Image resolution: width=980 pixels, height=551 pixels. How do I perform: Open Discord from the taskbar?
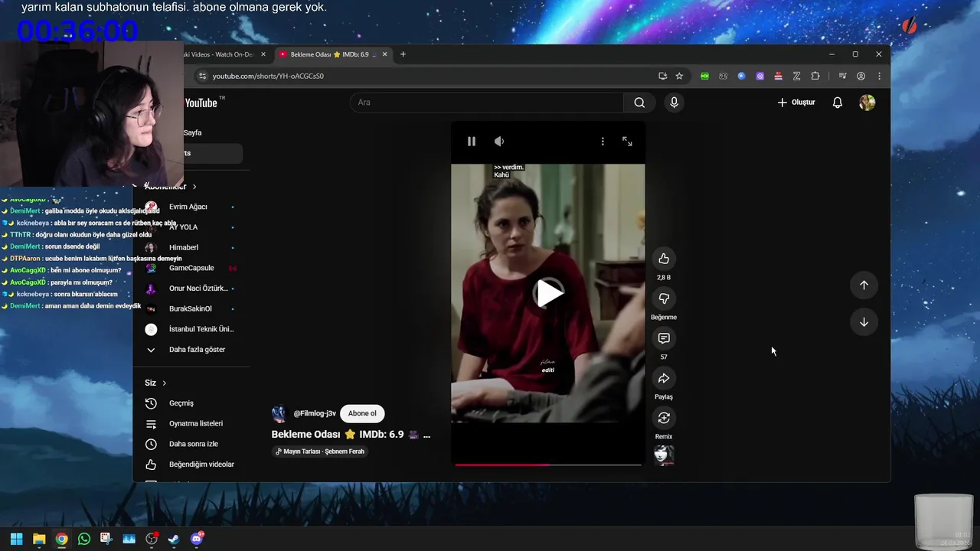tap(197, 539)
